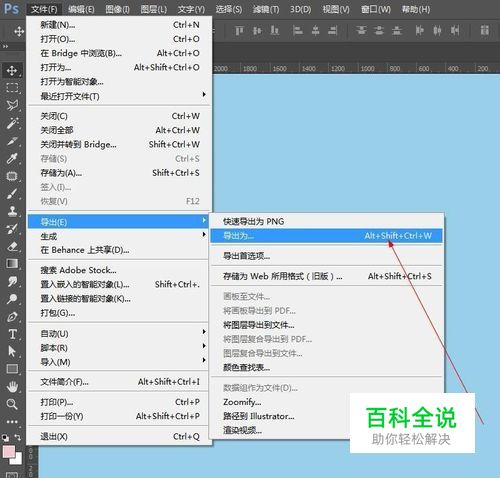Open the 视图(V) menu
The width and height of the screenshot is (500, 478).
(336, 9)
